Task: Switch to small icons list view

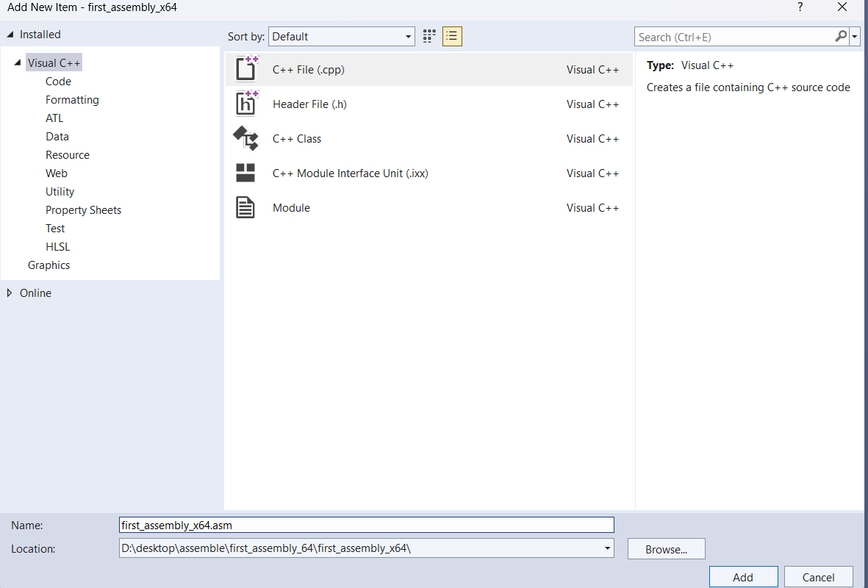Action: pyautogui.click(x=452, y=36)
